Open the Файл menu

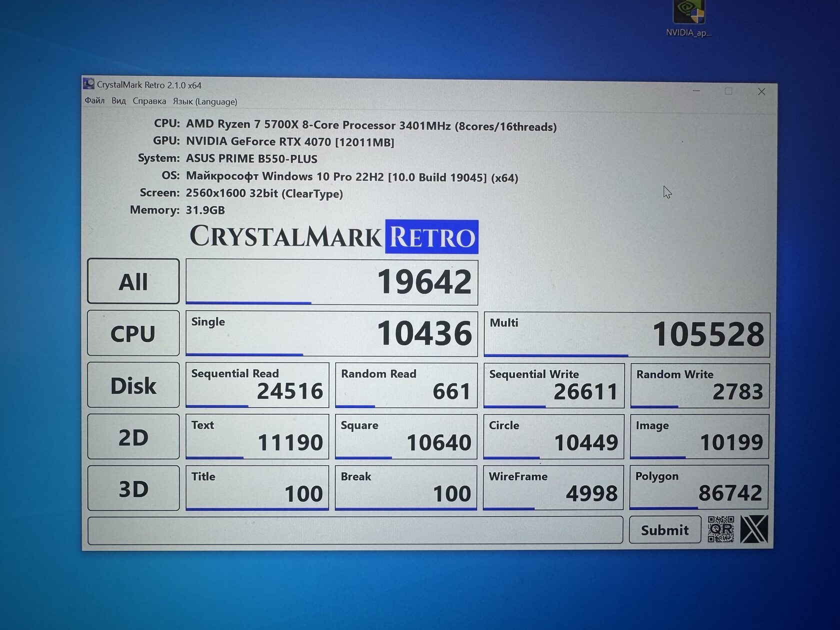pos(94,100)
